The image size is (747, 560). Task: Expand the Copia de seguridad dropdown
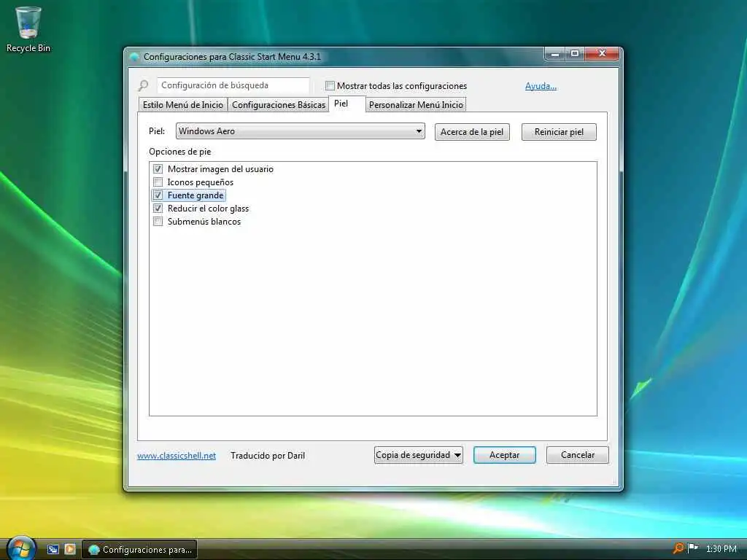point(418,455)
